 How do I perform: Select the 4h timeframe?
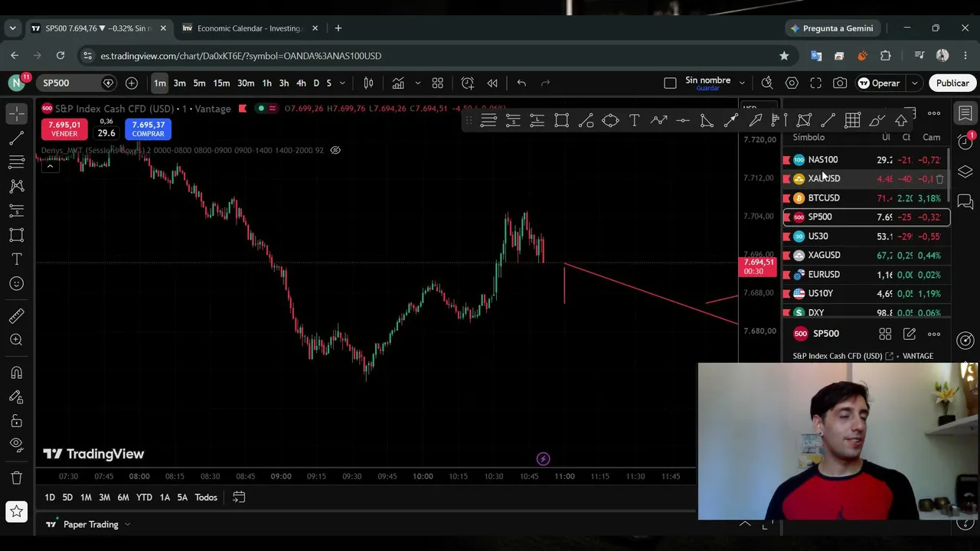301,83
